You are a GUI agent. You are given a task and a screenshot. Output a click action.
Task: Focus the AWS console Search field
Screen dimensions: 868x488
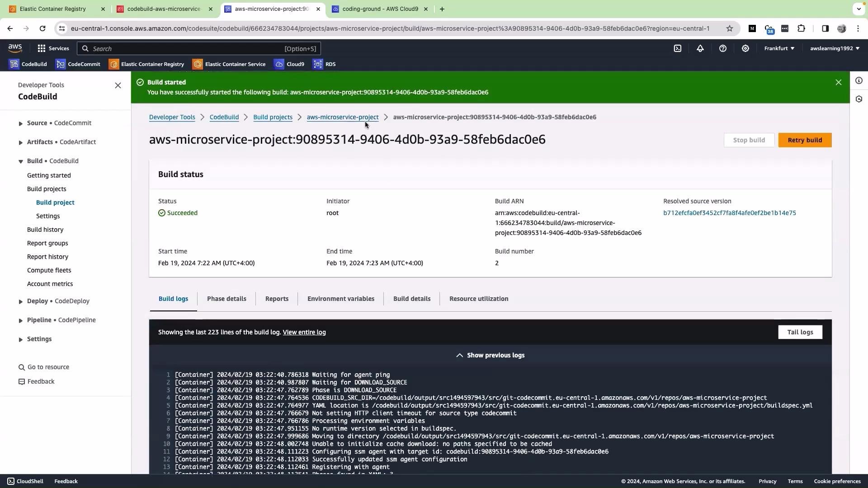[x=199, y=48]
